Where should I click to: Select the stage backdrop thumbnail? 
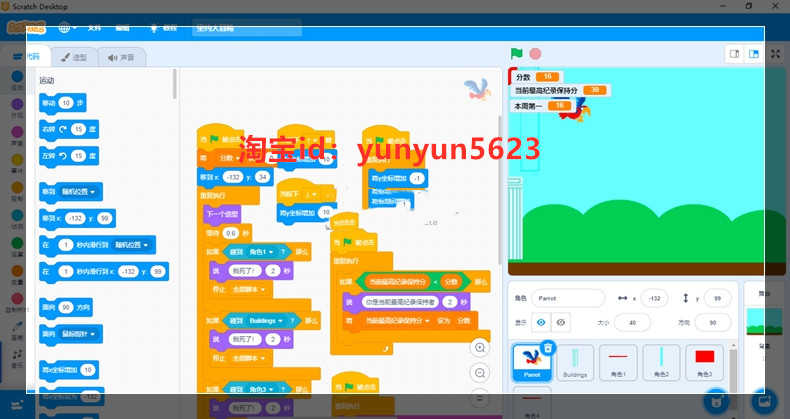pyautogui.click(x=764, y=321)
